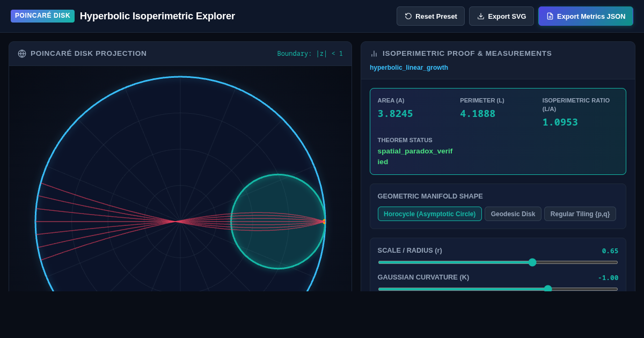644x338 pixels.
Task: Click the isoperimetric ratio value 1.0953
Action: [x=560, y=122]
